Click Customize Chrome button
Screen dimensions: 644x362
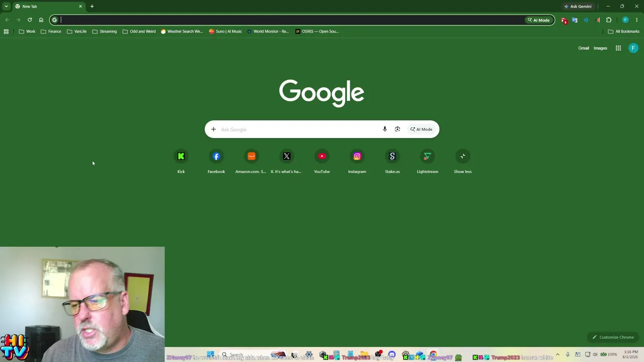613,337
